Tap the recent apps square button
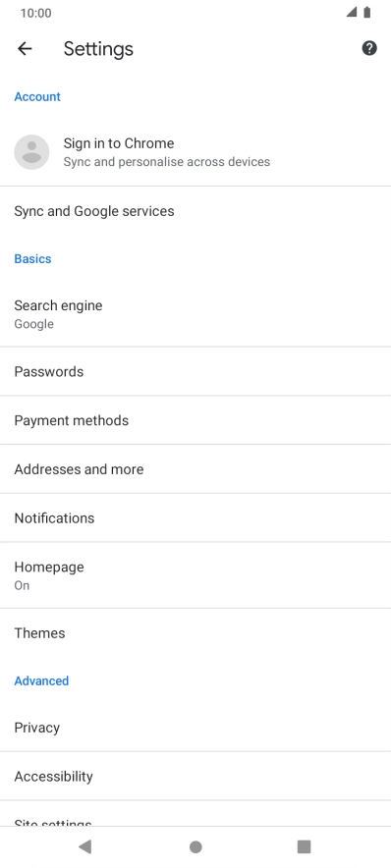Image resolution: width=391 pixels, height=868 pixels. [x=304, y=846]
